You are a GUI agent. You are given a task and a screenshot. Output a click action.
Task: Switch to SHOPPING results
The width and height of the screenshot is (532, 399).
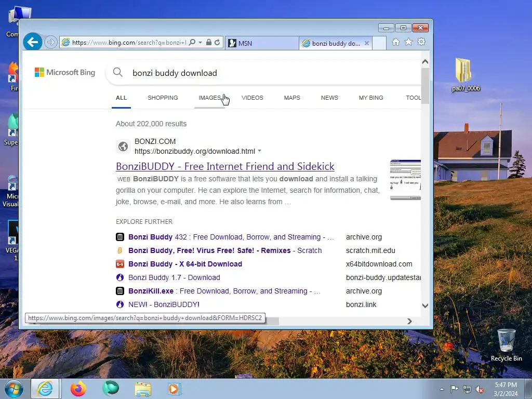163,98
